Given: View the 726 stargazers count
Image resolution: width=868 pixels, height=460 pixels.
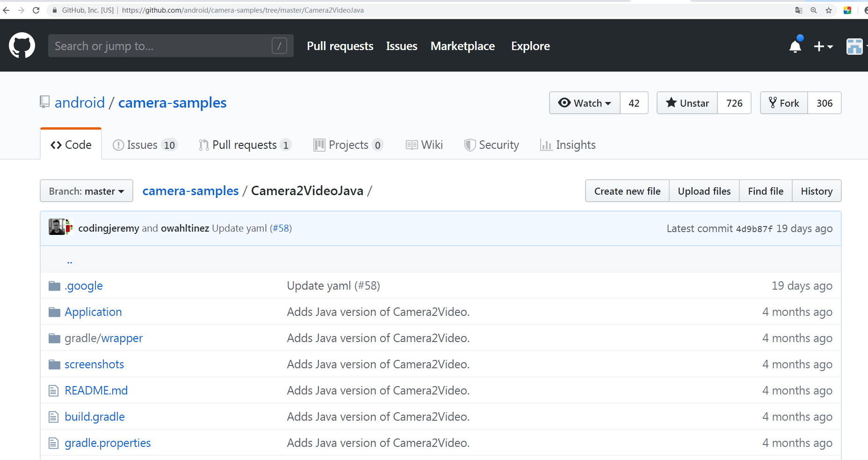Looking at the screenshot, I should point(734,103).
